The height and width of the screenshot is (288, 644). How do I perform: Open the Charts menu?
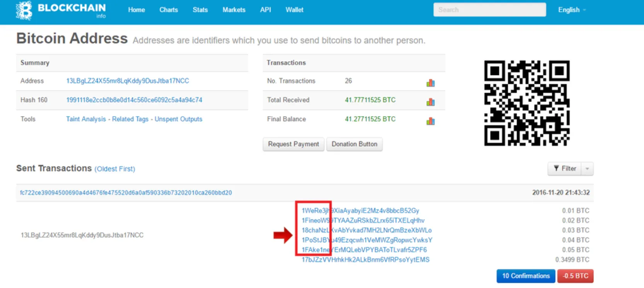point(169,10)
